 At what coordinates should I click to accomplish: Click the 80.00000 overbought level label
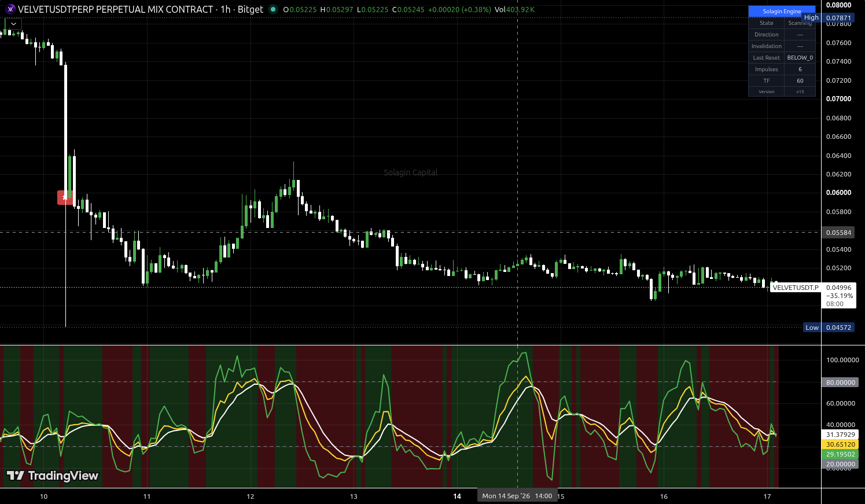pos(840,382)
